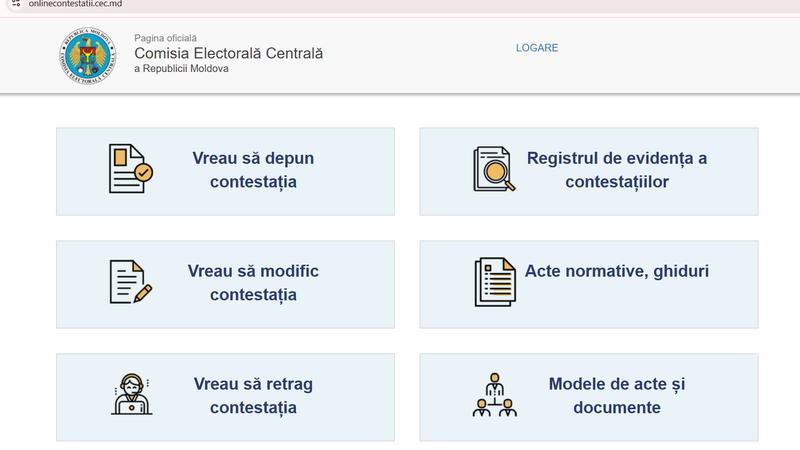Click the document with pencil icon
The image size is (800, 450).
click(x=130, y=282)
